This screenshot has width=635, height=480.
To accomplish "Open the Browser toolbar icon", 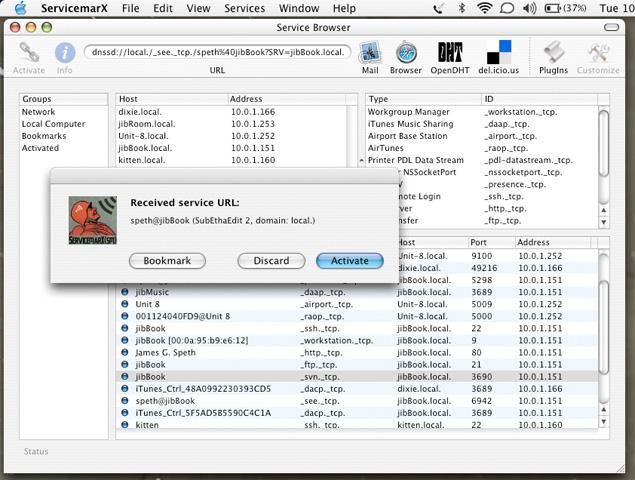I will pyautogui.click(x=406, y=53).
